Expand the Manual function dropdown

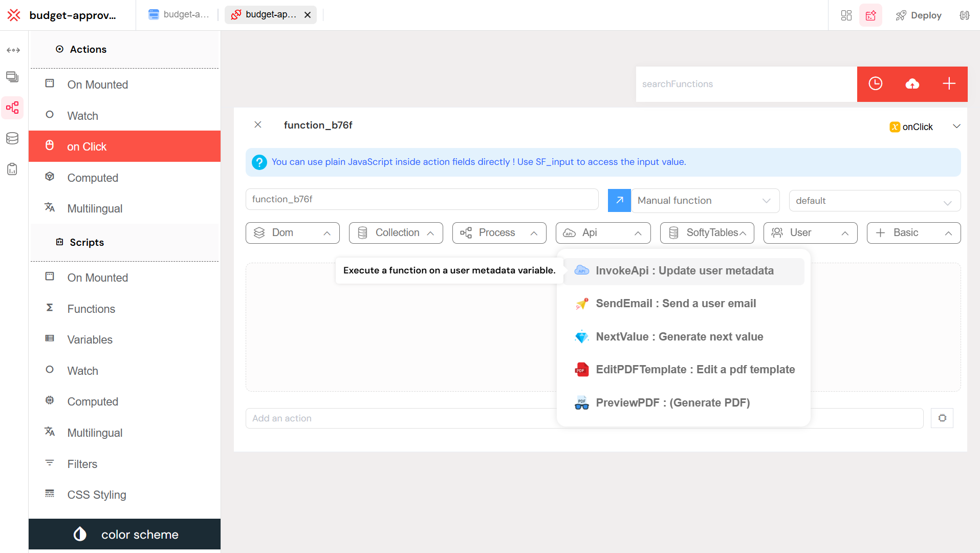(704, 201)
